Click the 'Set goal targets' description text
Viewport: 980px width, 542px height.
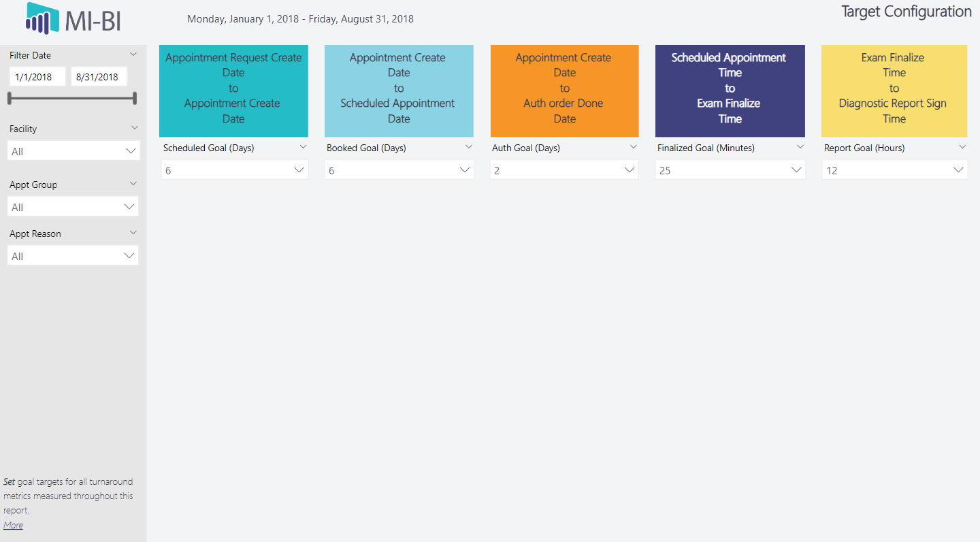tap(68, 496)
